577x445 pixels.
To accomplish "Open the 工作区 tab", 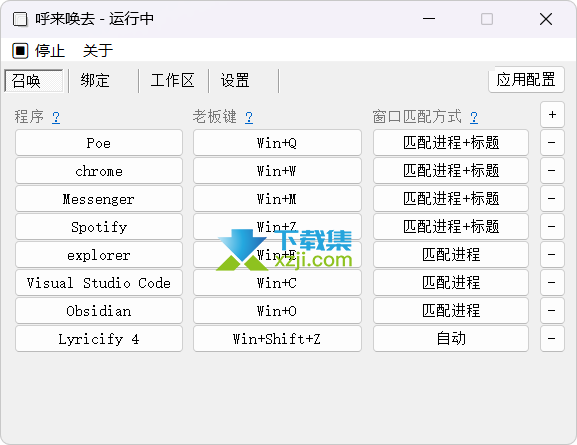I will tap(172, 81).
